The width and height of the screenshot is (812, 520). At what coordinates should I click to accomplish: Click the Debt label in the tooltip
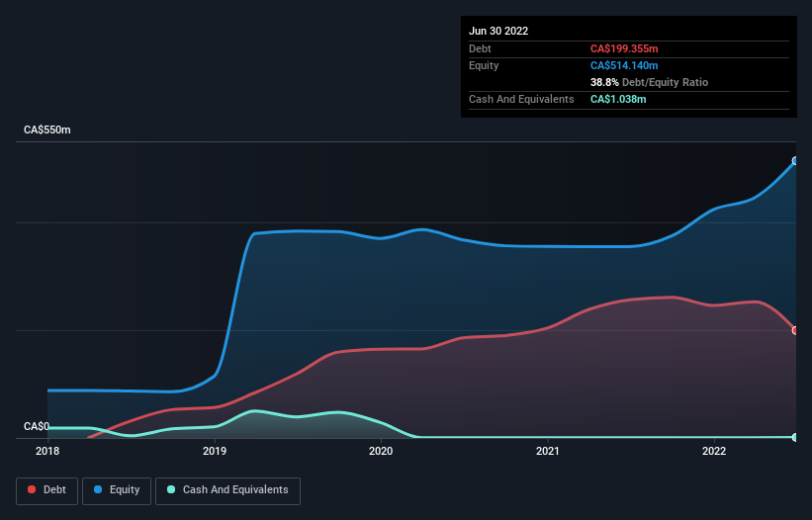click(x=480, y=48)
